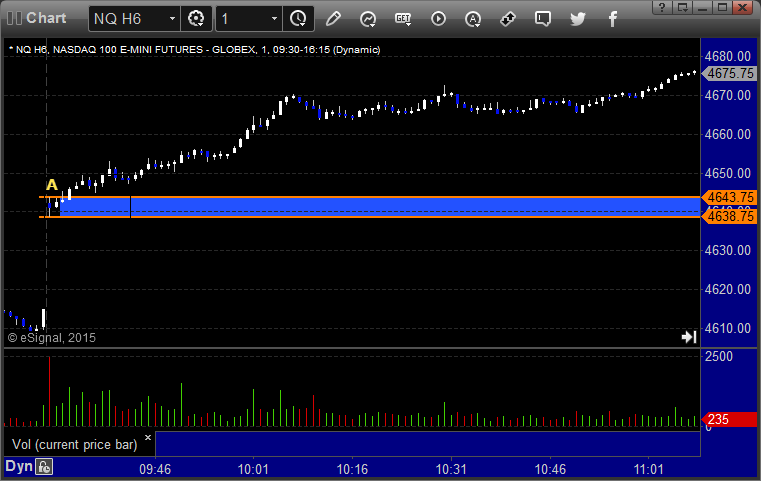Click the GET tools icon
This screenshot has height=481, width=761.
(x=403, y=19)
